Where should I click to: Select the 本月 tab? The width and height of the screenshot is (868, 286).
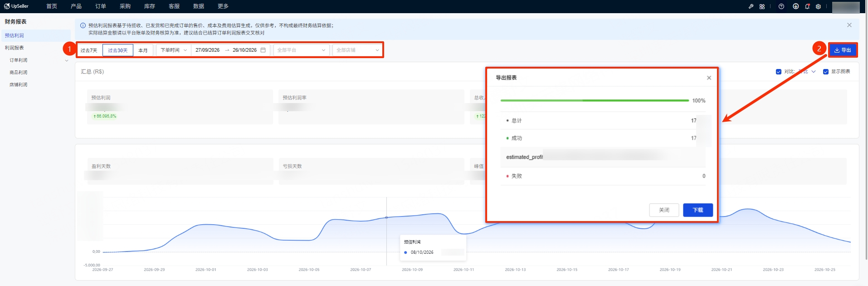pyautogui.click(x=143, y=50)
